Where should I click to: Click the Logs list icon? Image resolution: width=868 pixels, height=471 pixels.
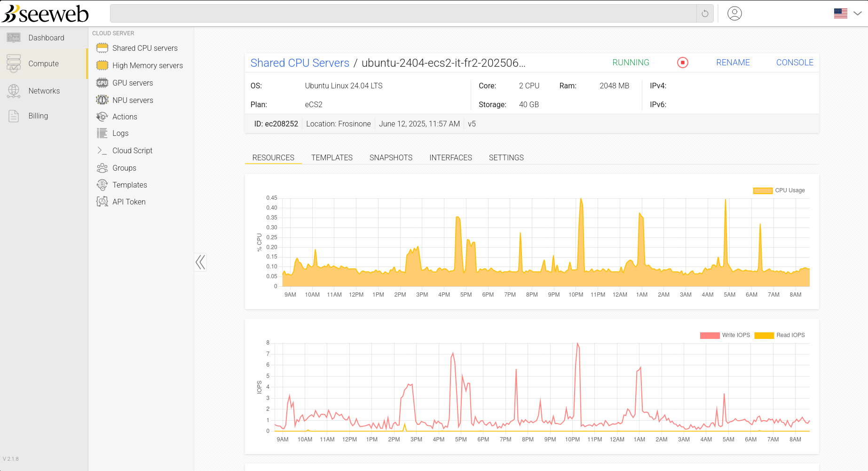pos(102,133)
